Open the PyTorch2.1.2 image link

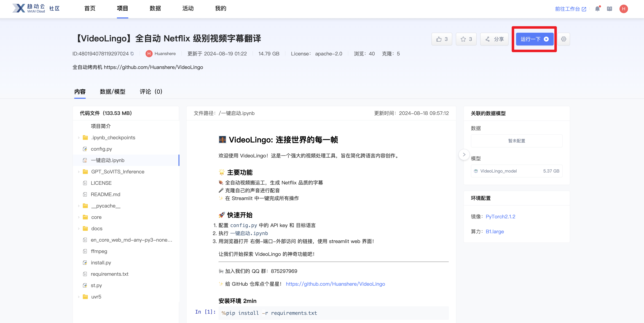(500, 217)
